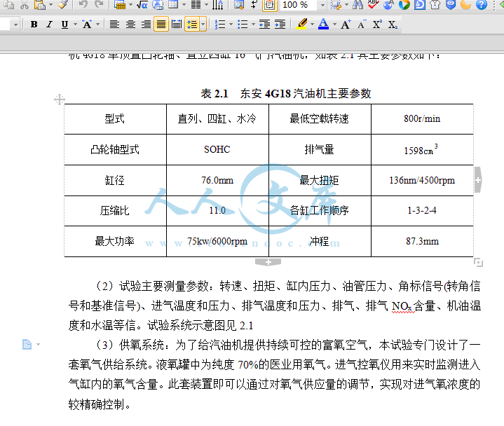The height and width of the screenshot is (426, 504).
Task: Toggle underline formatting
Action: pyautogui.click(x=64, y=25)
